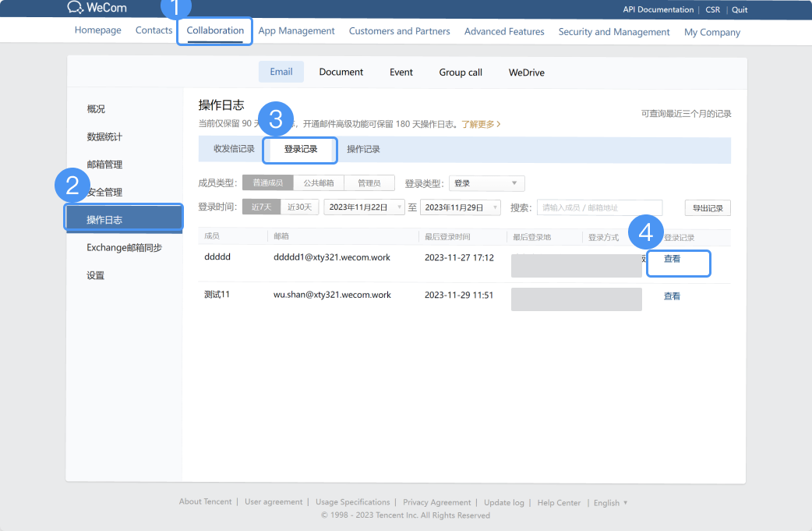Click Quit in the top bar

pyautogui.click(x=739, y=9)
